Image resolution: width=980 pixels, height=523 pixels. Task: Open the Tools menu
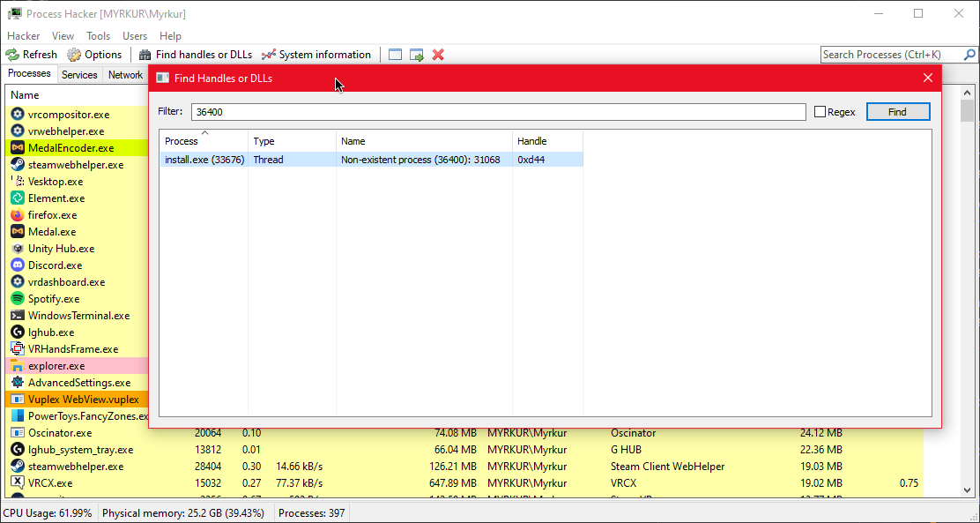click(x=97, y=35)
